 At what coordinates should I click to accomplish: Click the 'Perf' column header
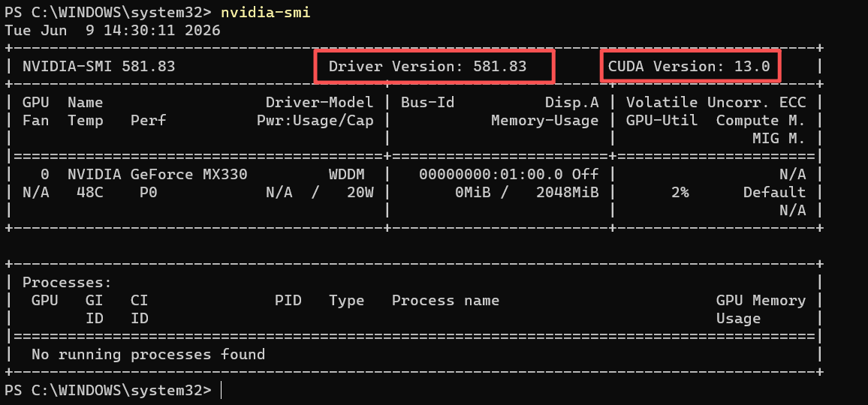[x=149, y=121]
